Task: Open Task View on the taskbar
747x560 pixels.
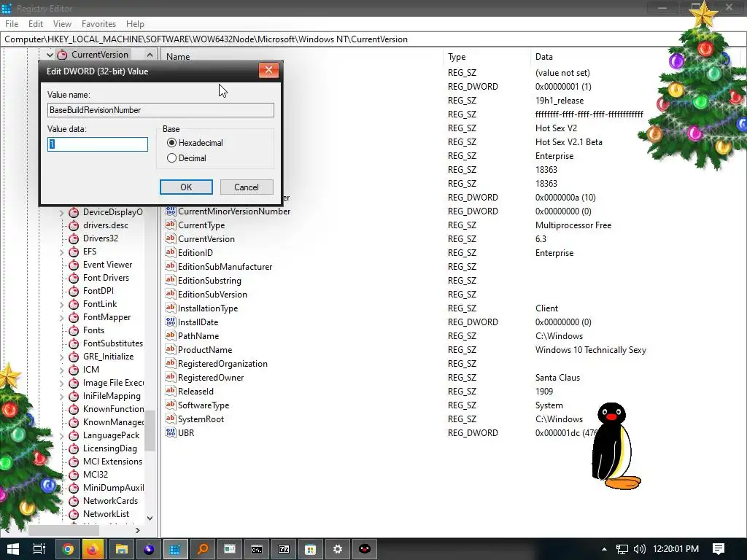Action: click(x=39, y=549)
